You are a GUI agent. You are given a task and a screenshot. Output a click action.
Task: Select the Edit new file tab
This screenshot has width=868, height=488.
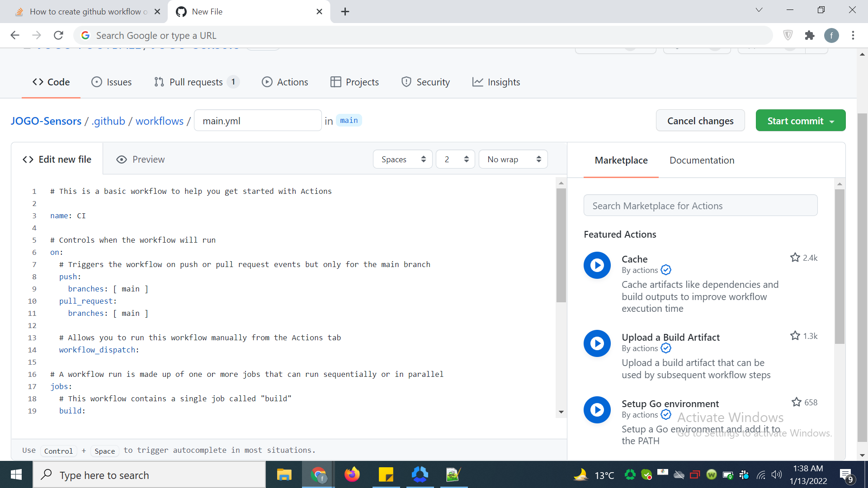coord(57,159)
